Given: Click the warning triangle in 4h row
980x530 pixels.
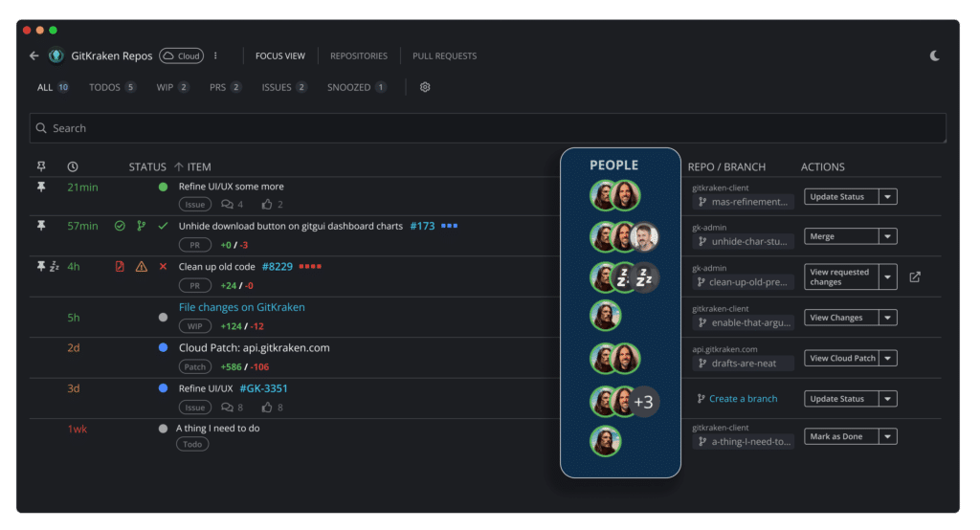Looking at the screenshot, I should pyautogui.click(x=142, y=266).
